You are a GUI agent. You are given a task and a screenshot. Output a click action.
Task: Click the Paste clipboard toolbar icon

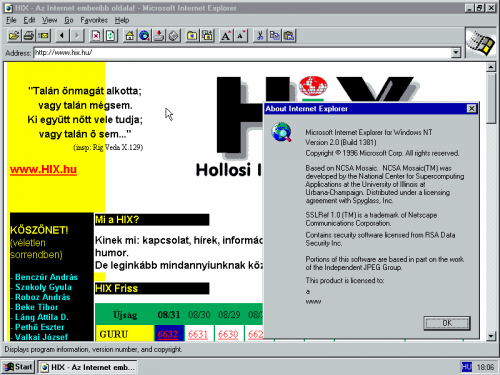click(x=289, y=35)
